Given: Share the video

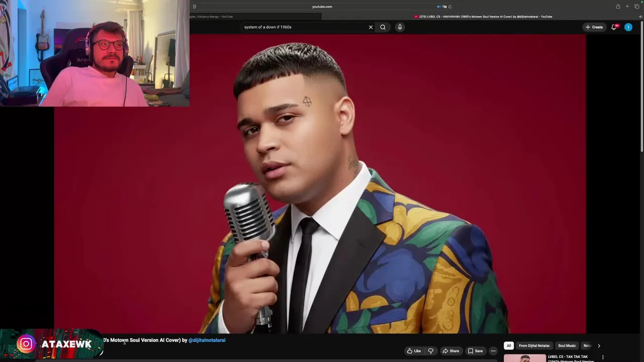Looking at the screenshot, I should tap(451, 351).
